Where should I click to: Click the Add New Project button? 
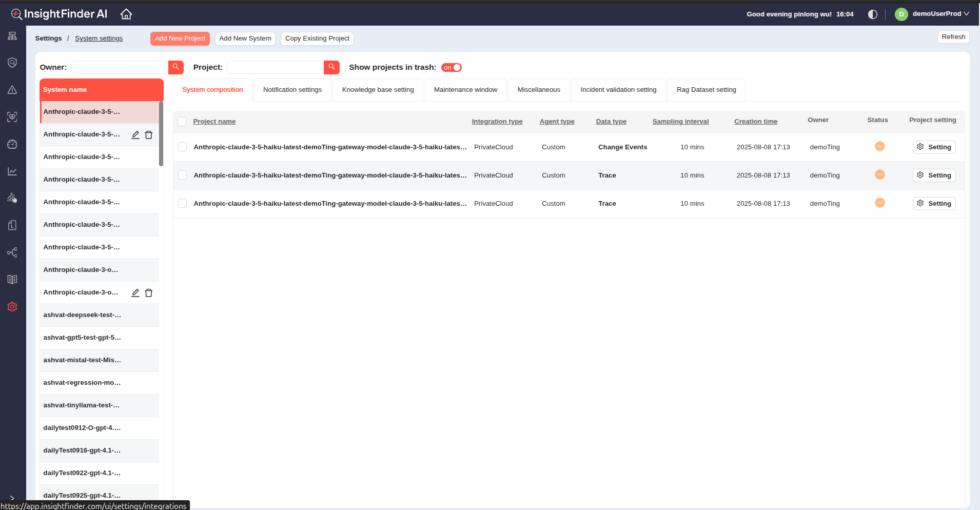coord(180,38)
